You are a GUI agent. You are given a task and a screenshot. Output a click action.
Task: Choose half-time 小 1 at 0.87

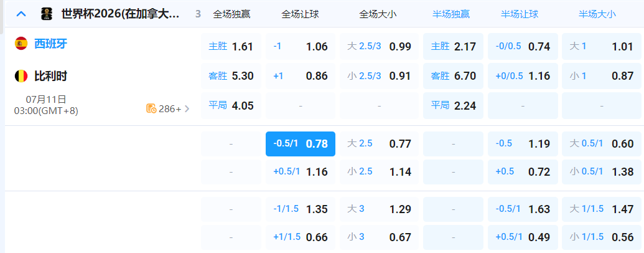coord(601,76)
